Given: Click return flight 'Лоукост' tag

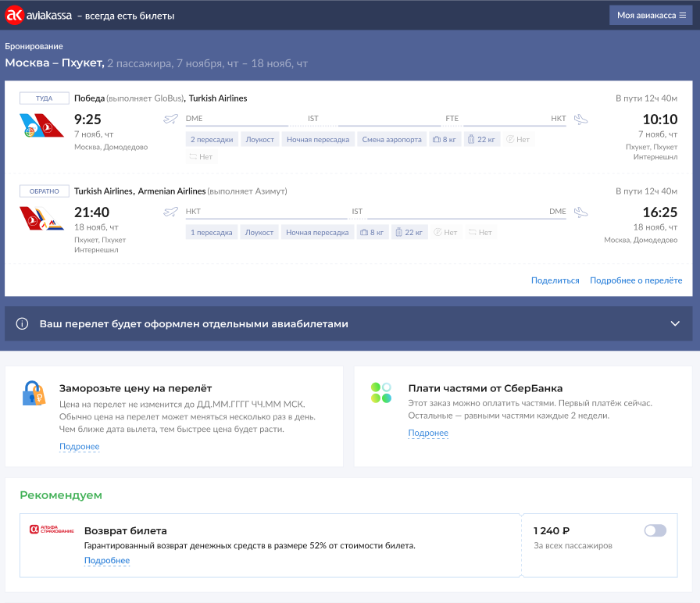Looking at the screenshot, I should coord(259,233).
